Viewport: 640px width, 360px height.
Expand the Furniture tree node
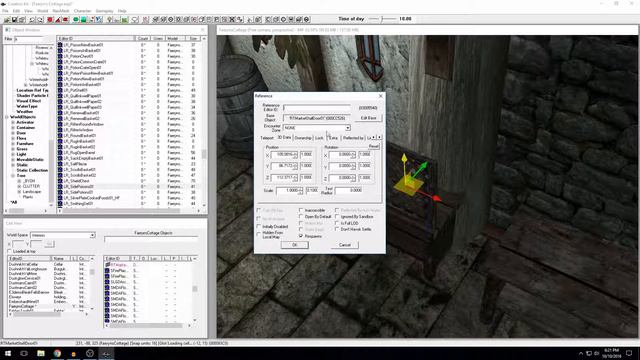point(13,144)
